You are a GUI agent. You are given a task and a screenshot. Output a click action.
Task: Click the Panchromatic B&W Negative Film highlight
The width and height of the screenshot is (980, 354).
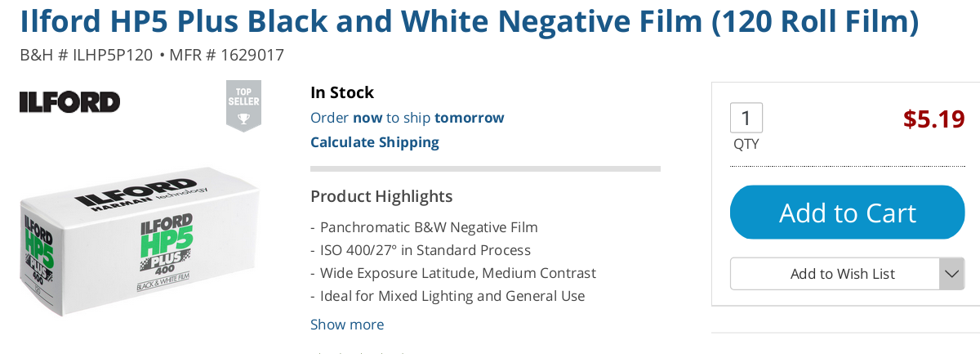pos(428,227)
